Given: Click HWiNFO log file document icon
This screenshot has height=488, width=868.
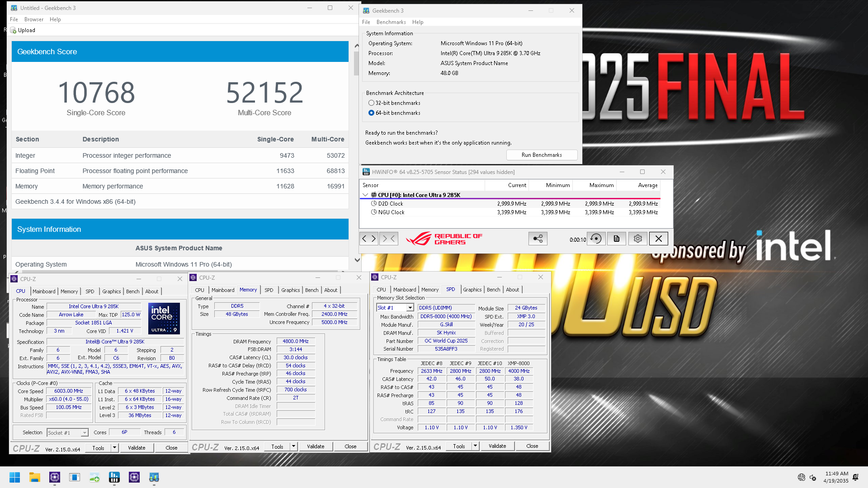Looking at the screenshot, I should 617,239.
